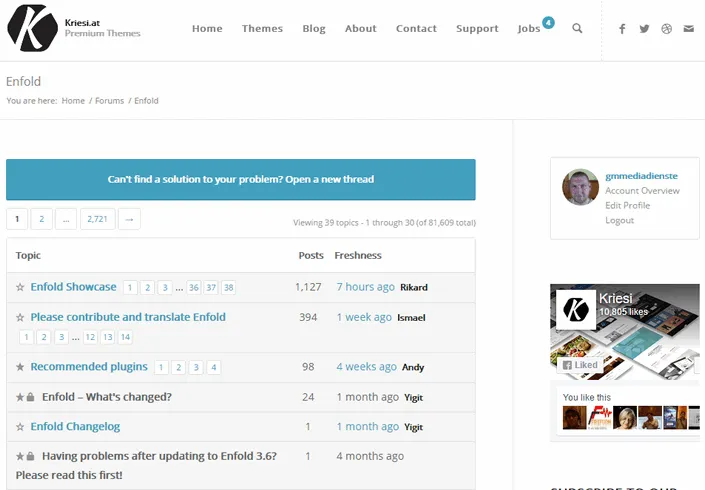Click the blonde woman Facebook fan photo
Image resolution: width=705 pixels, height=490 pixels.
coord(625,418)
